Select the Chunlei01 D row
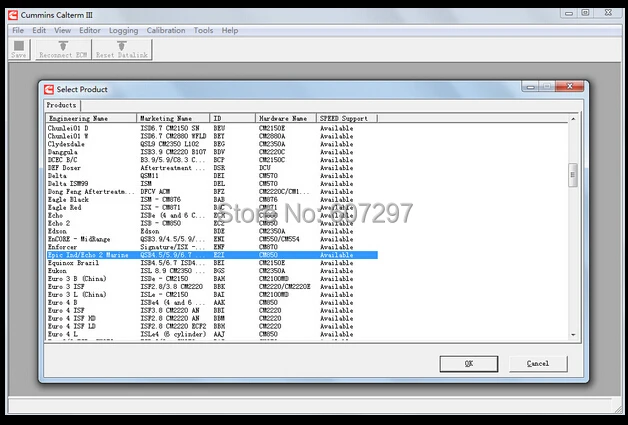The image size is (628, 425). 212,128
